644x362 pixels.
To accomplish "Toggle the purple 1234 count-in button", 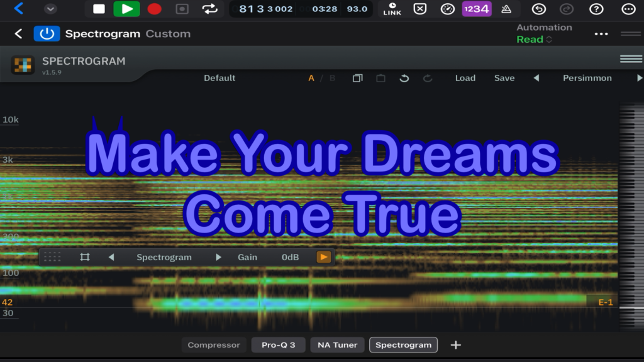I will pos(476,9).
